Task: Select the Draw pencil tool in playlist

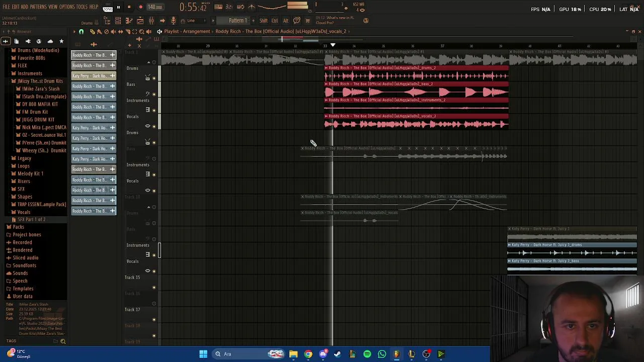Action: [x=92, y=32]
